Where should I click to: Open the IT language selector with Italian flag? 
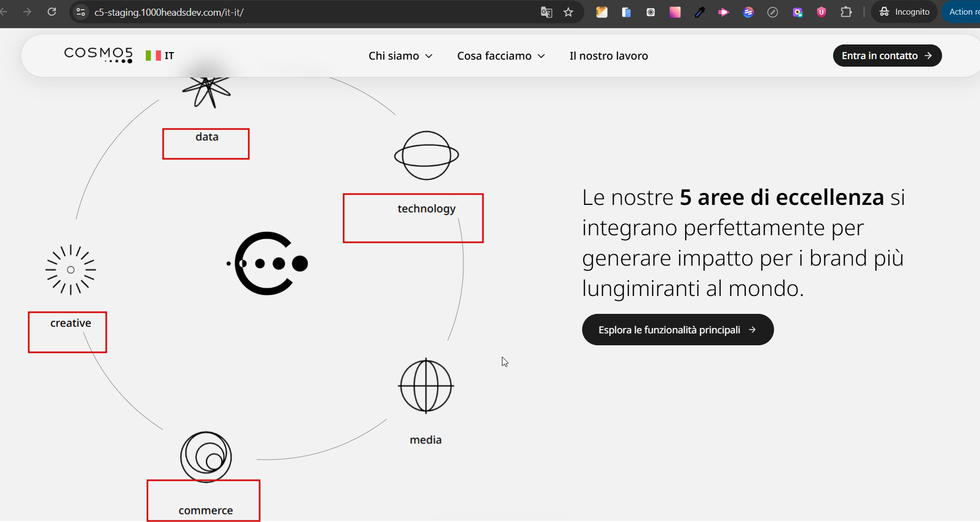(160, 55)
